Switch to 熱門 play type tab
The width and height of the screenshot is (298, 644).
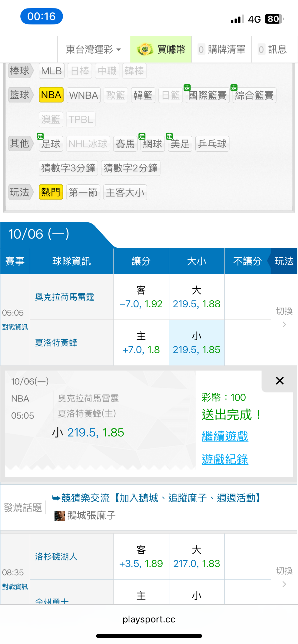[x=51, y=192]
